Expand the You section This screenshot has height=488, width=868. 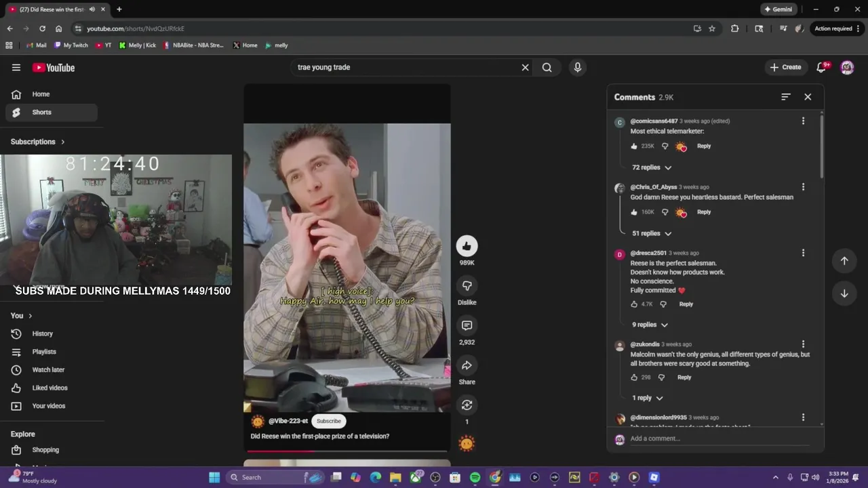point(22,316)
